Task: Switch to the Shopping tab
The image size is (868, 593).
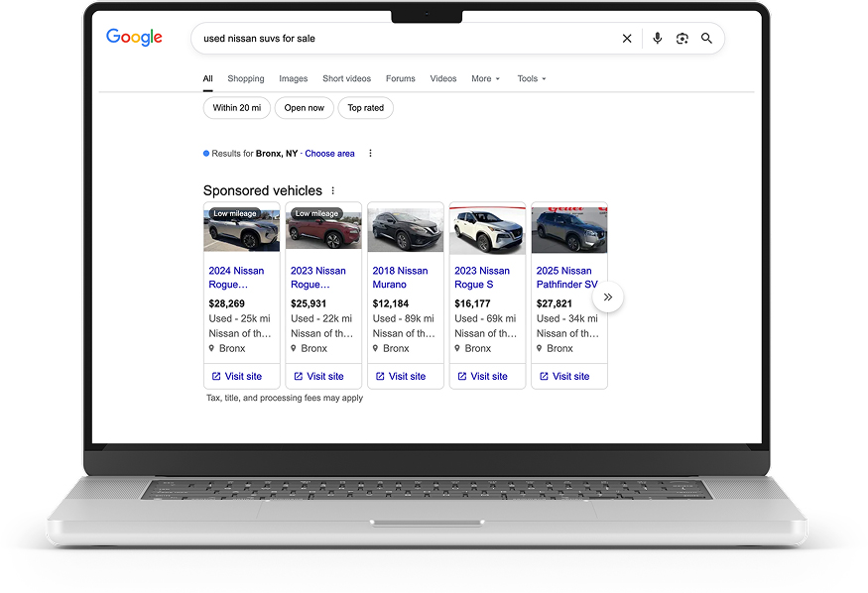Action: (246, 78)
